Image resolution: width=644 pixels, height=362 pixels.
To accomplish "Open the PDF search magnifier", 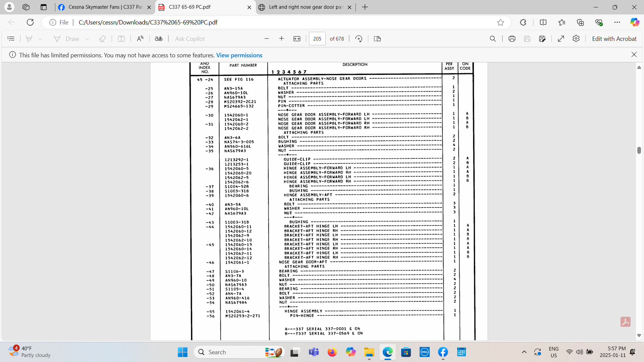I will click(x=493, y=39).
